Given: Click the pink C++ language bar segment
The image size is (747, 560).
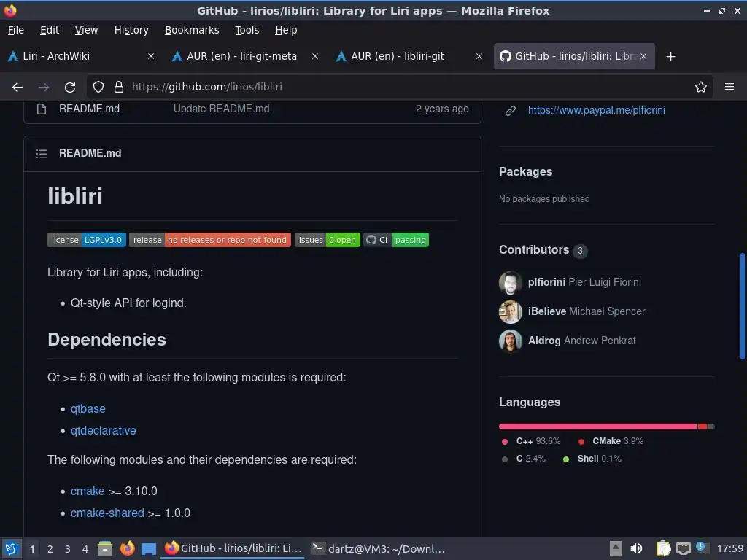Looking at the screenshot, I should tap(597, 427).
